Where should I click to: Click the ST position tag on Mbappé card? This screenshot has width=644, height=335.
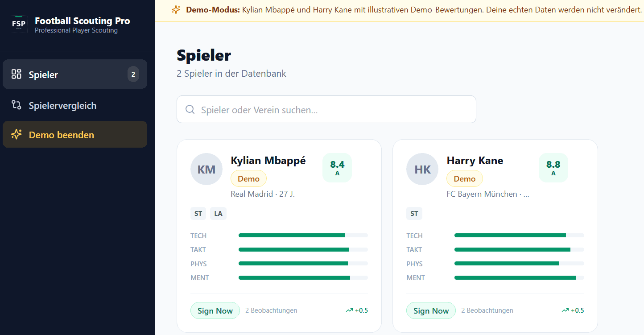tap(198, 214)
